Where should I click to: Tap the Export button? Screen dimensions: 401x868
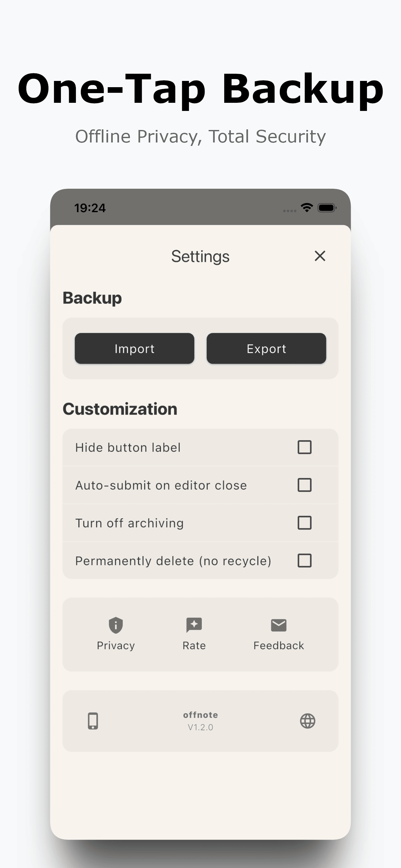[x=266, y=348]
